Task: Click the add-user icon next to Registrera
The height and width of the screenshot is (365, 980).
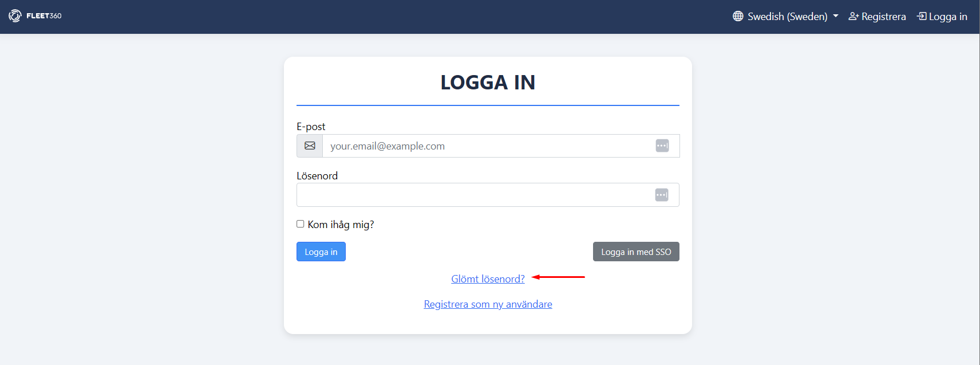Action: pyautogui.click(x=853, y=16)
